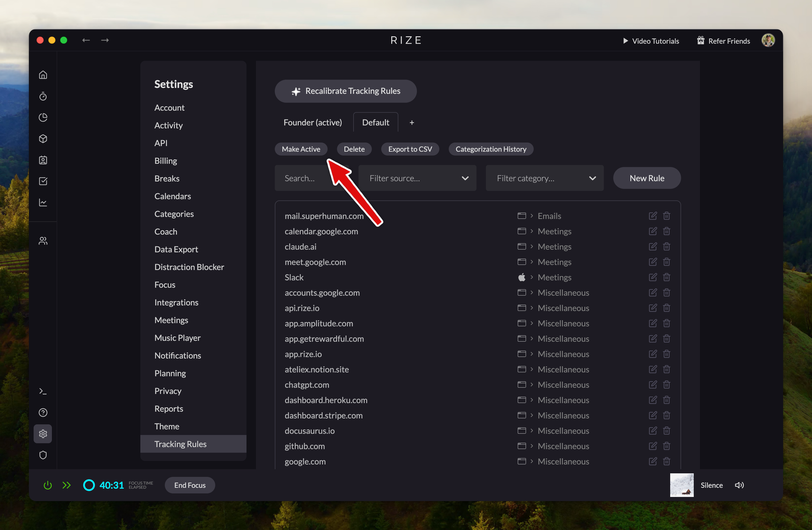Open Video Tutorials link
812x530 pixels.
(x=651, y=41)
